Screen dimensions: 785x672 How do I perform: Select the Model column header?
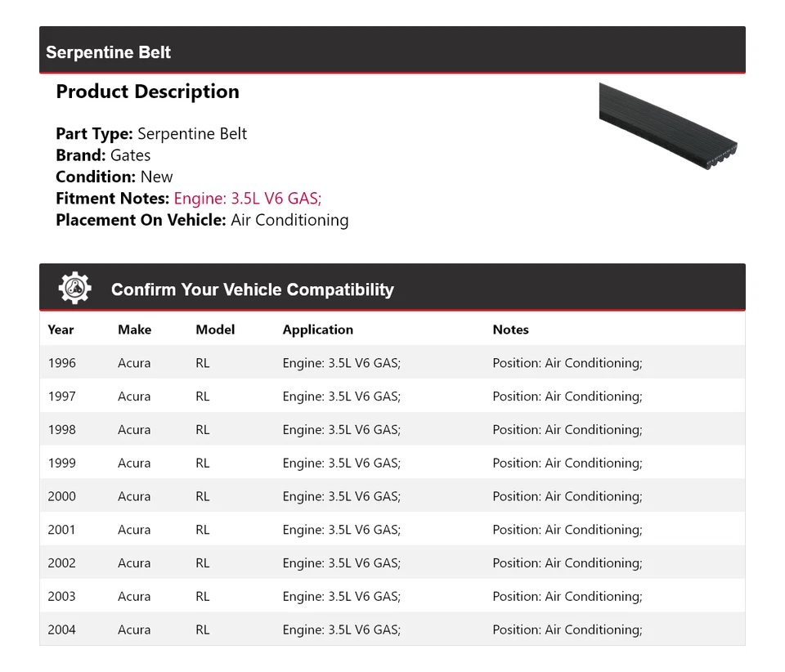point(215,329)
